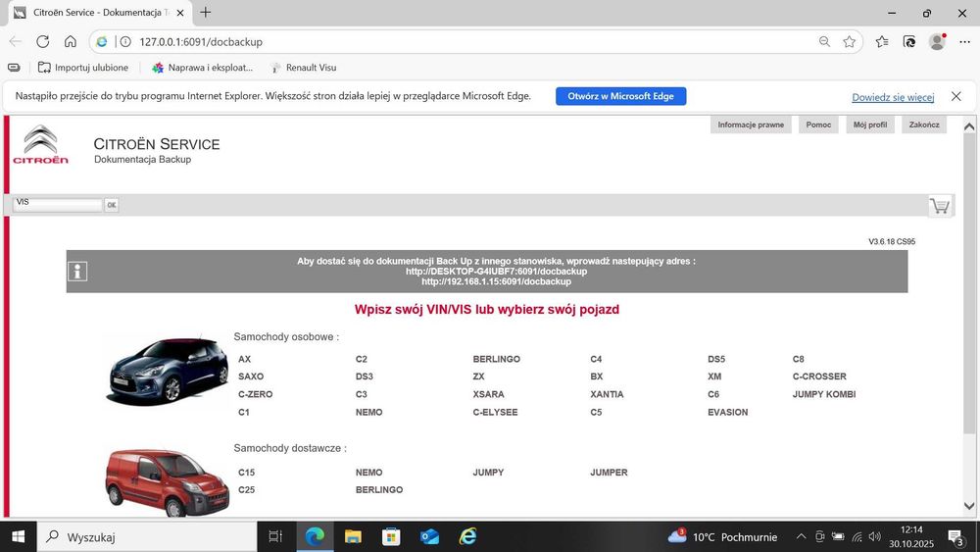The height and width of the screenshot is (552, 980).
Task: Select the XANTIA model
Action: coord(607,394)
